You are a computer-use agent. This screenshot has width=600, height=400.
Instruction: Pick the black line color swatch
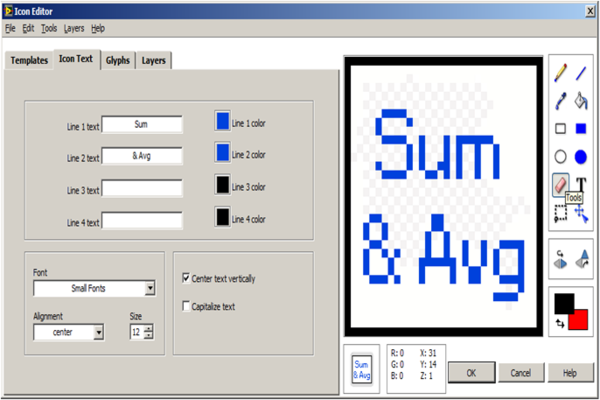coord(564,303)
